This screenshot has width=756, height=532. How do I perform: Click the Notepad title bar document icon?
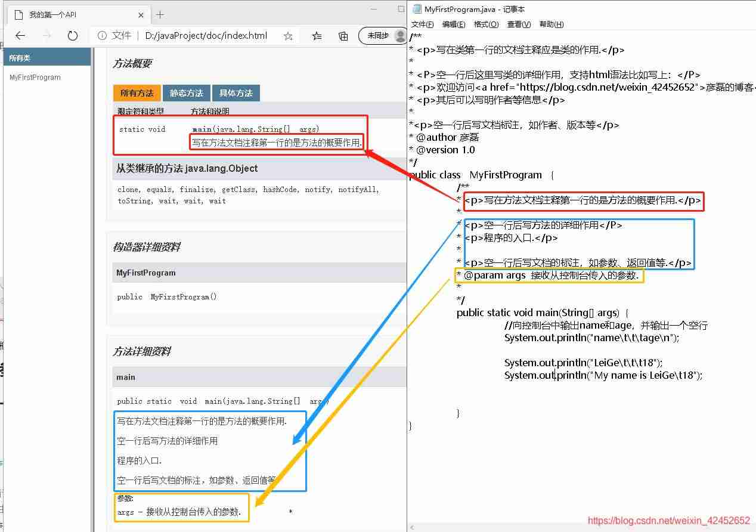(x=416, y=8)
